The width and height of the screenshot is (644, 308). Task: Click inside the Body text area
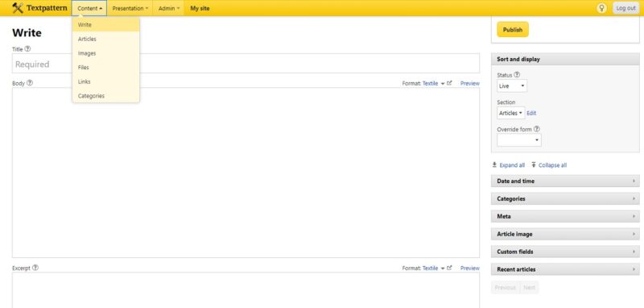(x=246, y=173)
